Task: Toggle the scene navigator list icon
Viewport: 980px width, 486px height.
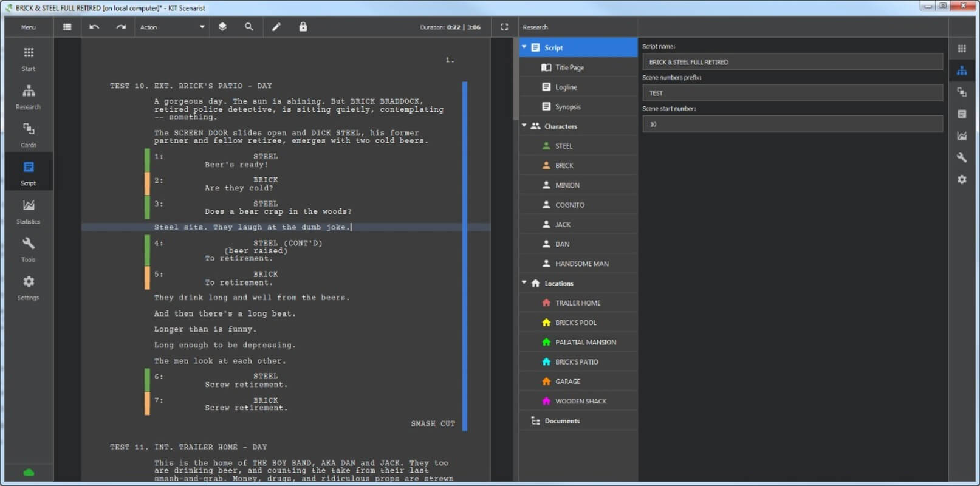Action: (67, 27)
